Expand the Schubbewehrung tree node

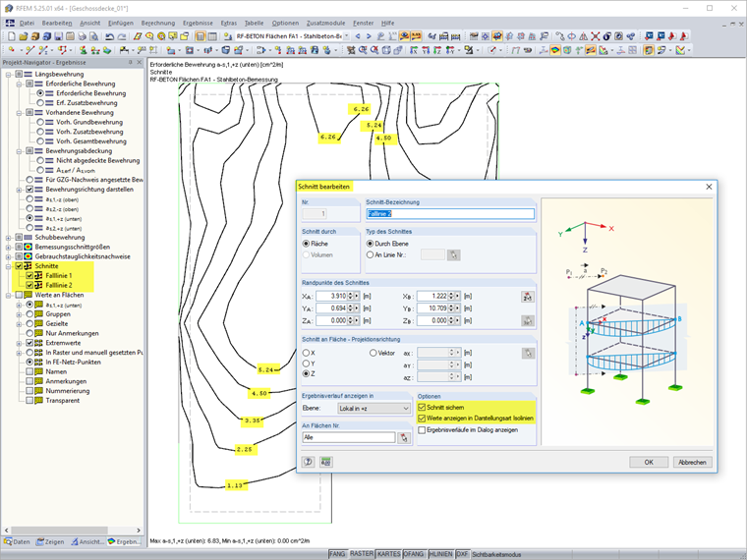coord(8,237)
